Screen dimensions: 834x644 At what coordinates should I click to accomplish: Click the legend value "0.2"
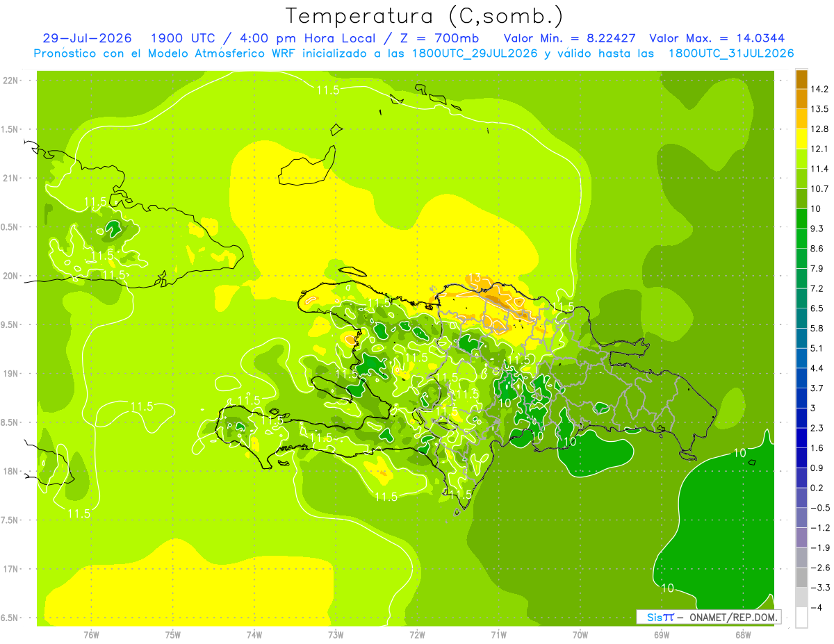click(818, 488)
